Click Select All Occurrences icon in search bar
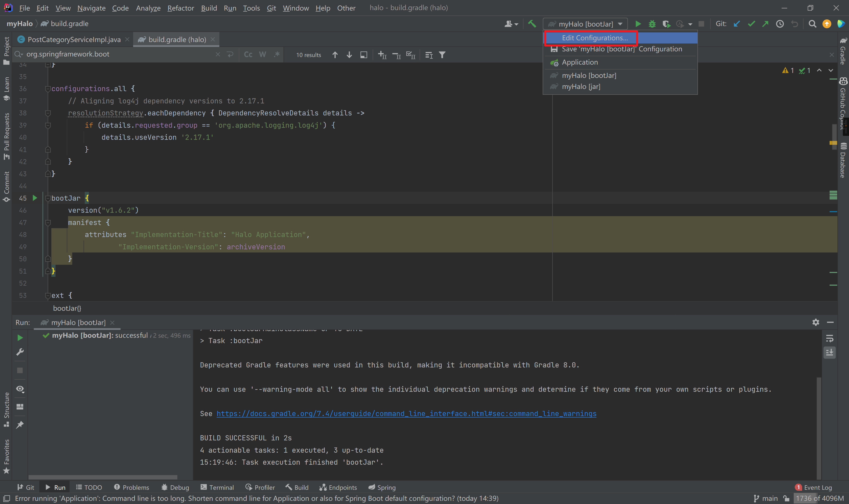 pyautogui.click(x=410, y=55)
